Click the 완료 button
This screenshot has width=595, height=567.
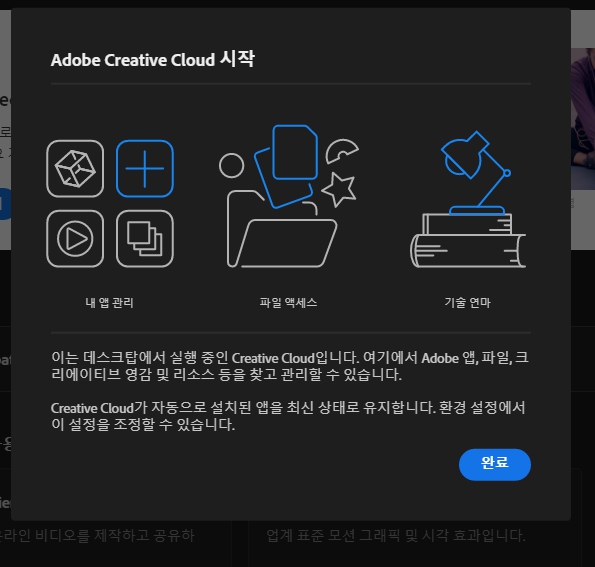click(494, 465)
